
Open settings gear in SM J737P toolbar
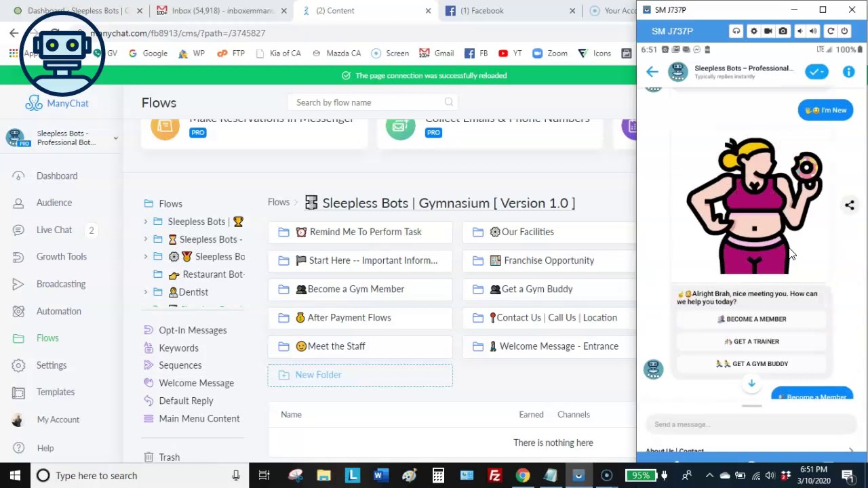click(x=753, y=31)
